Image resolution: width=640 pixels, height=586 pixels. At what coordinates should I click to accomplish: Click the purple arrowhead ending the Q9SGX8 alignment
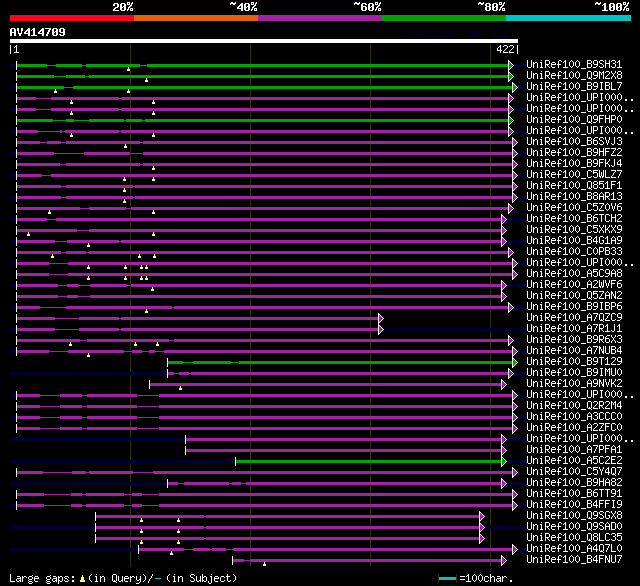pos(482,517)
